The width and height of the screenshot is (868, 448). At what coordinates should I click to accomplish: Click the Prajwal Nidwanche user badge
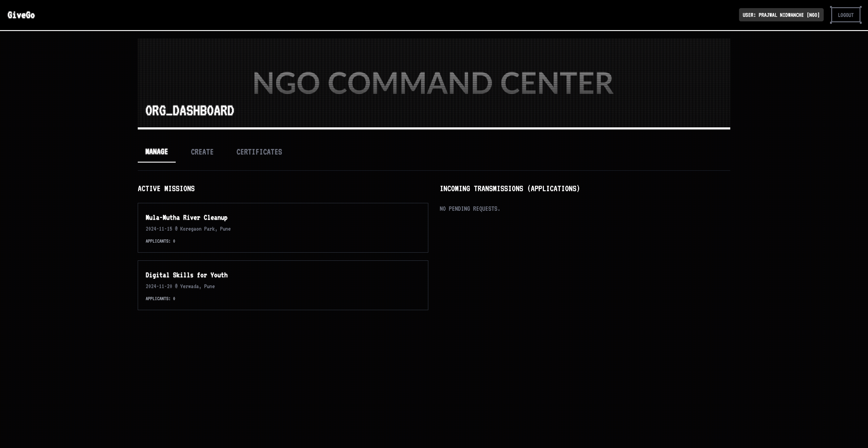click(x=781, y=15)
